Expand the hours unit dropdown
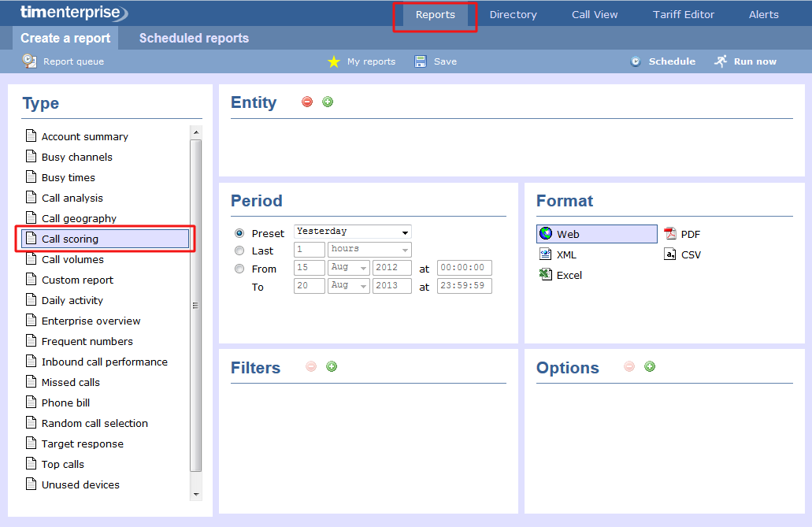812x527 pixels. coord(369,249)
